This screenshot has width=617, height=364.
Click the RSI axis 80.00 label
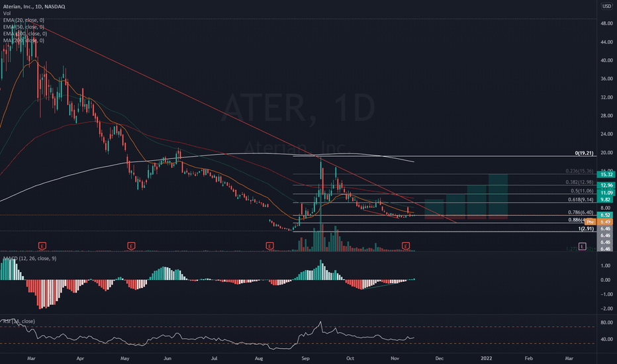tap(606, 323)
